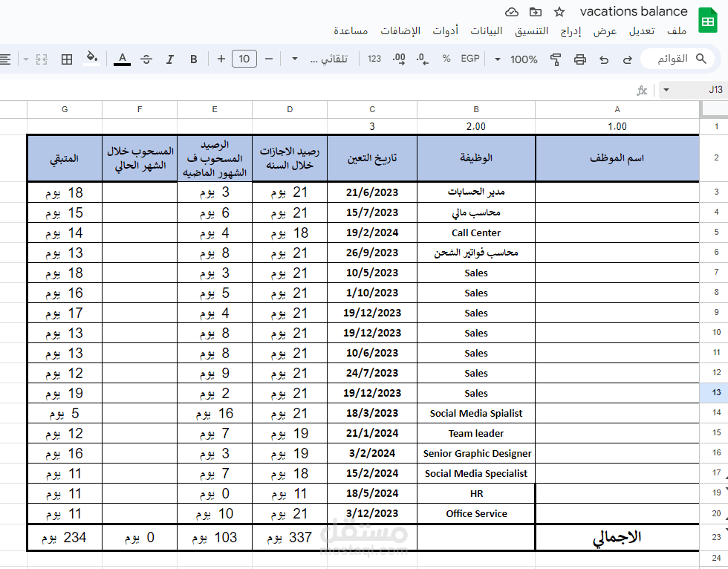Click the اسم الموظف header cell
Viewport: 728px width, 569px height.
pos(617,158)
